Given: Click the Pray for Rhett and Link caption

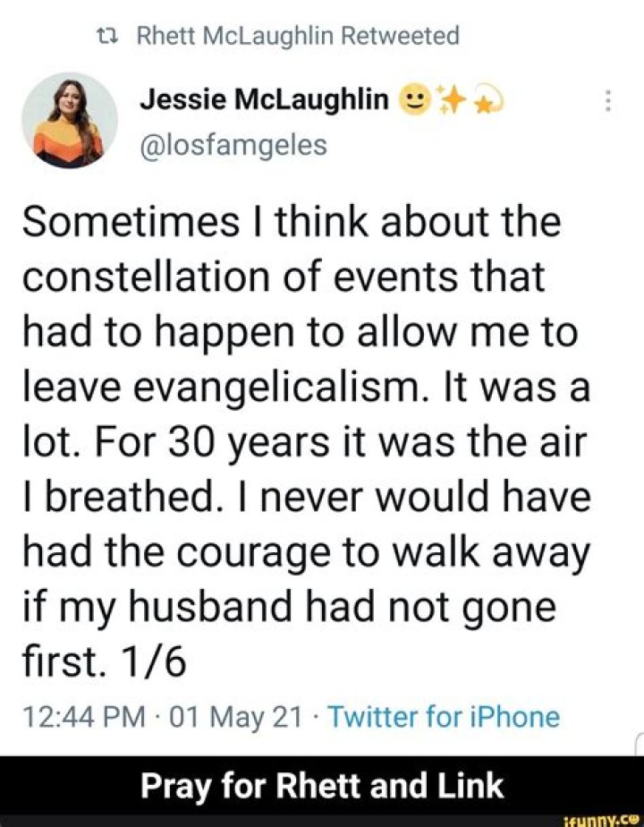Looking at the screenshot, I should [x=322, y=786].
